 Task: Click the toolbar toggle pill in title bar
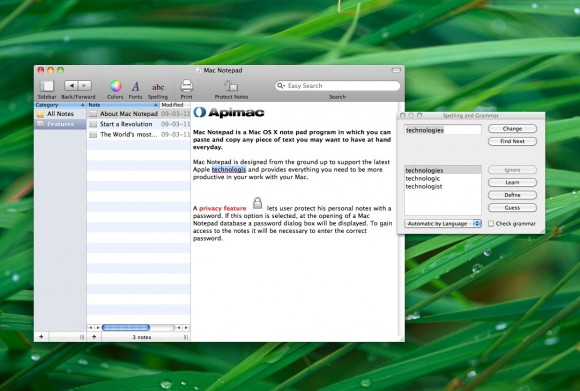(x=396, y=70)
